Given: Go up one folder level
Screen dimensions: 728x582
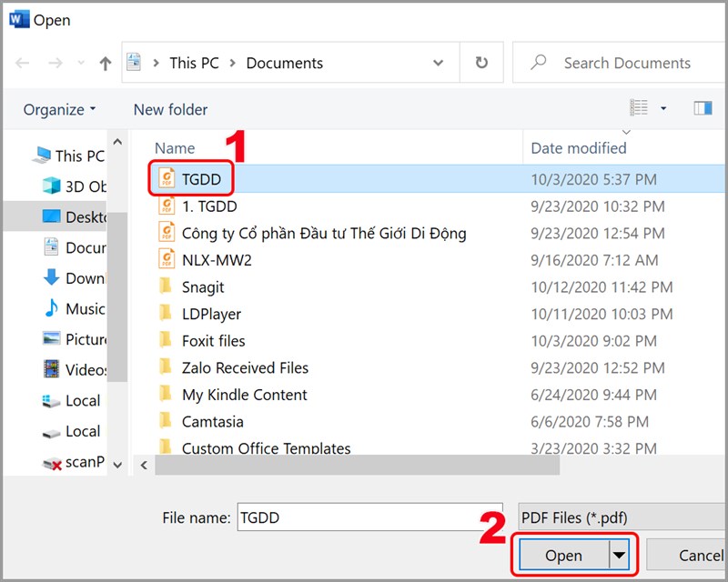Looking at the screenshot, I should coord(106,63).
